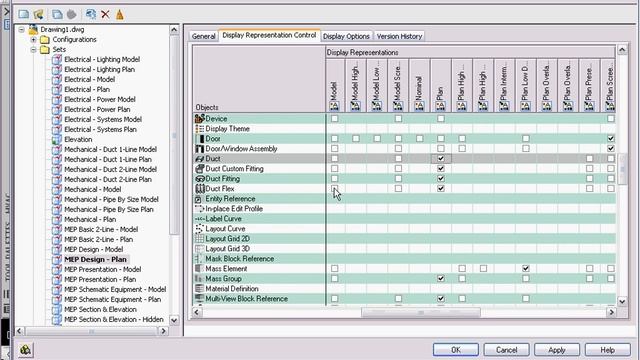Click the New Drawing toolbar icon
Viewport: 640px width, 360px height.
point(24,14)
